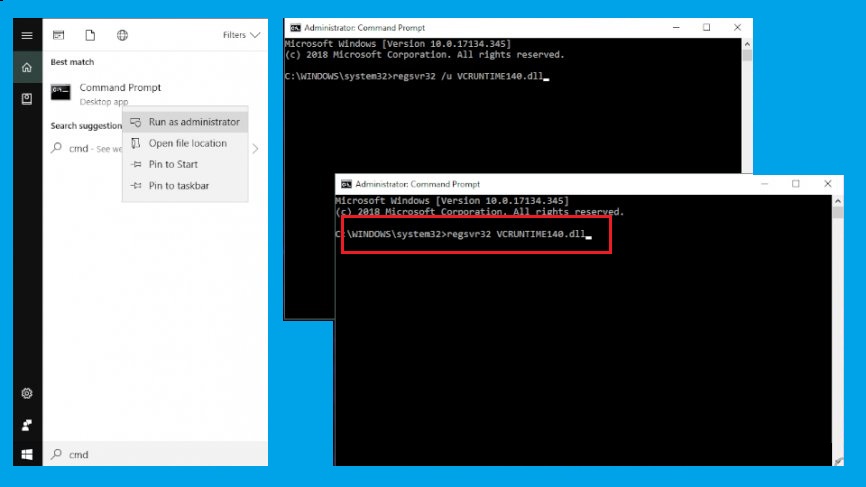The height and width of the screenshot is (487, 866).
Task: Close the back Command Prompt window
Action: point(737,27)
